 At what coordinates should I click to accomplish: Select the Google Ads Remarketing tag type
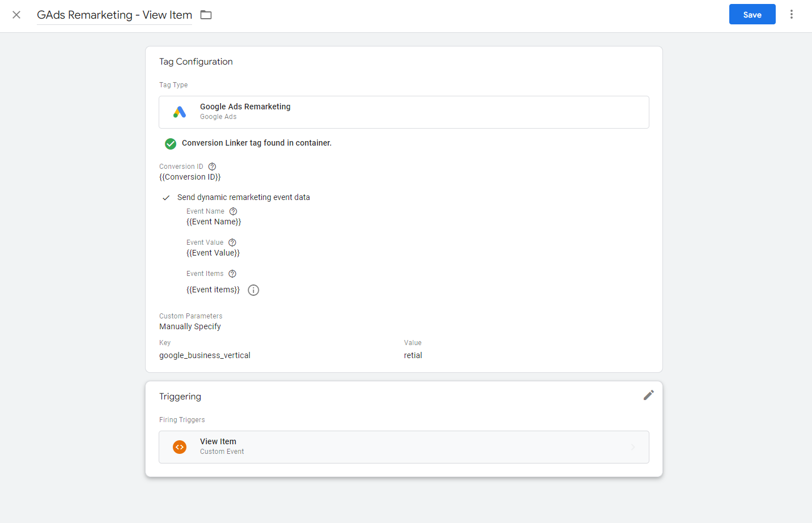pos(404,112)
